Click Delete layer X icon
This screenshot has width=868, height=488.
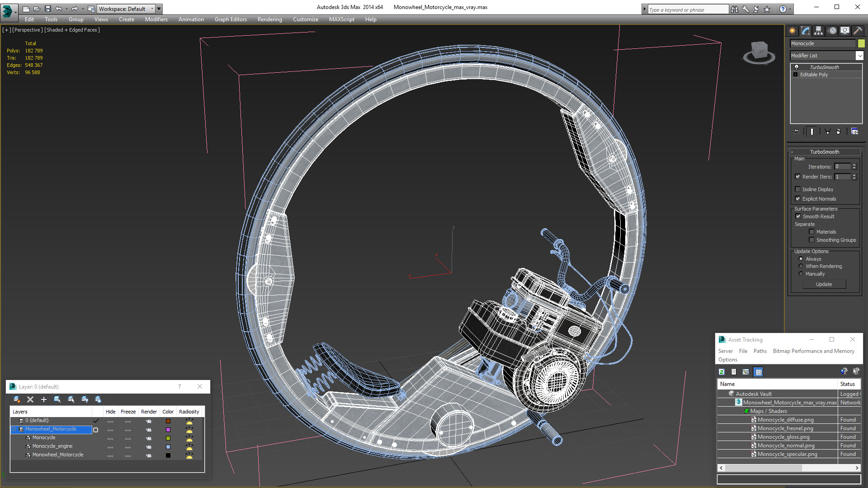(x=30, y=399)
